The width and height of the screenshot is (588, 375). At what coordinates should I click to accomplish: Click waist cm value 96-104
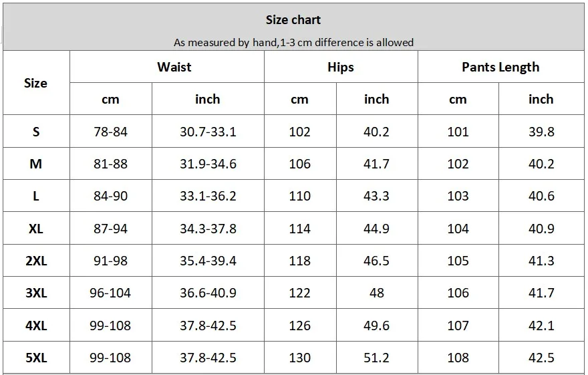[x=110, y=293]
